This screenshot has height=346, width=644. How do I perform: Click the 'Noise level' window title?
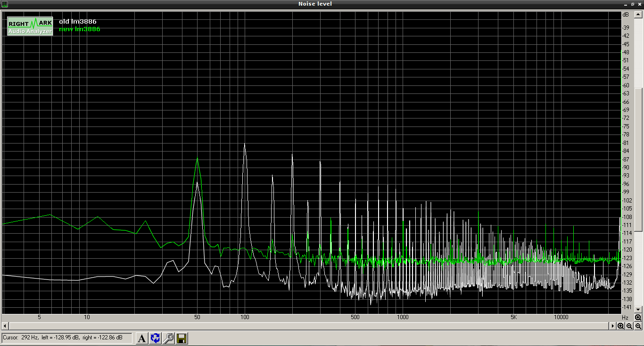[315, 4]
